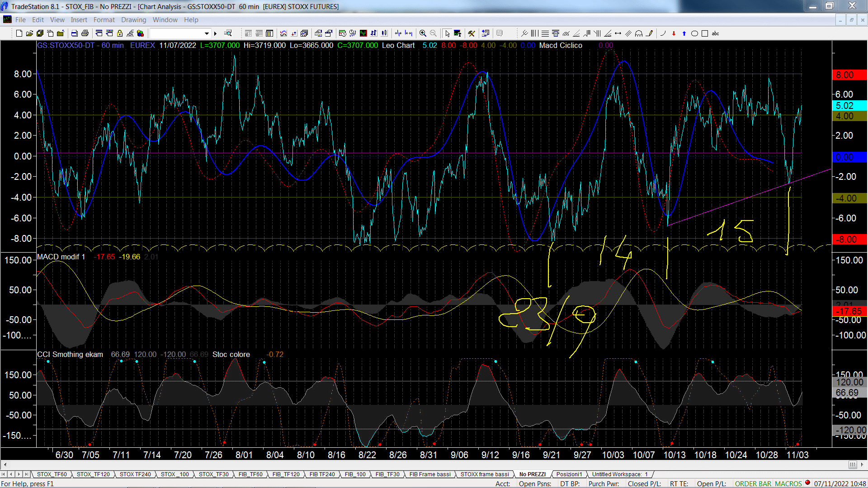Switch to STOX_TF30 workspace tab

coord(213,474)
